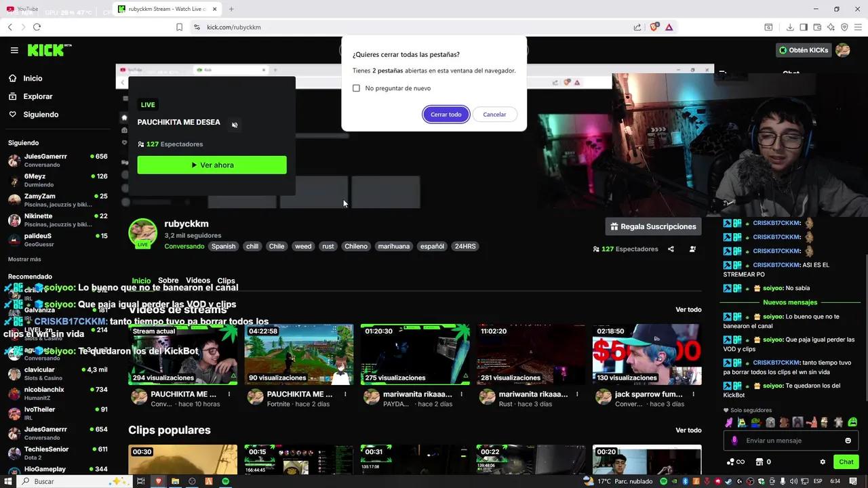The image size is (868, 488).
Task: Bookmark this page with the bookmark icon
Action: click(x=179, y=27)
